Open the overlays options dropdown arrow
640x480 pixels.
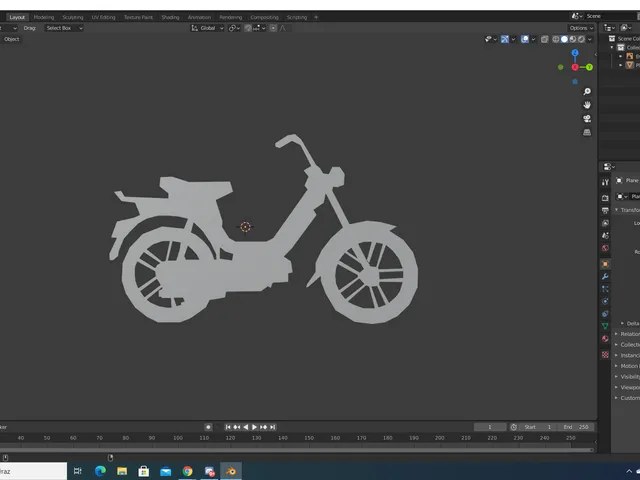(x=533, y=39)
